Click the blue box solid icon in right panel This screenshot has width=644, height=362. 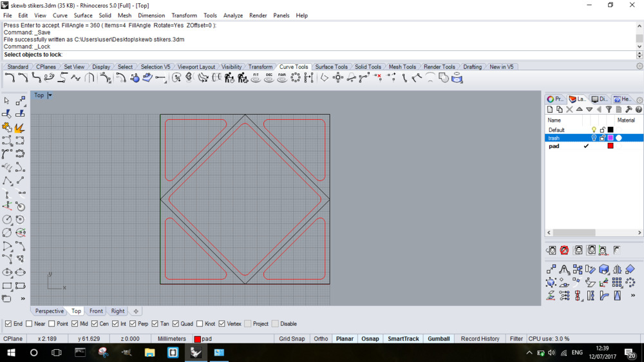604,269
